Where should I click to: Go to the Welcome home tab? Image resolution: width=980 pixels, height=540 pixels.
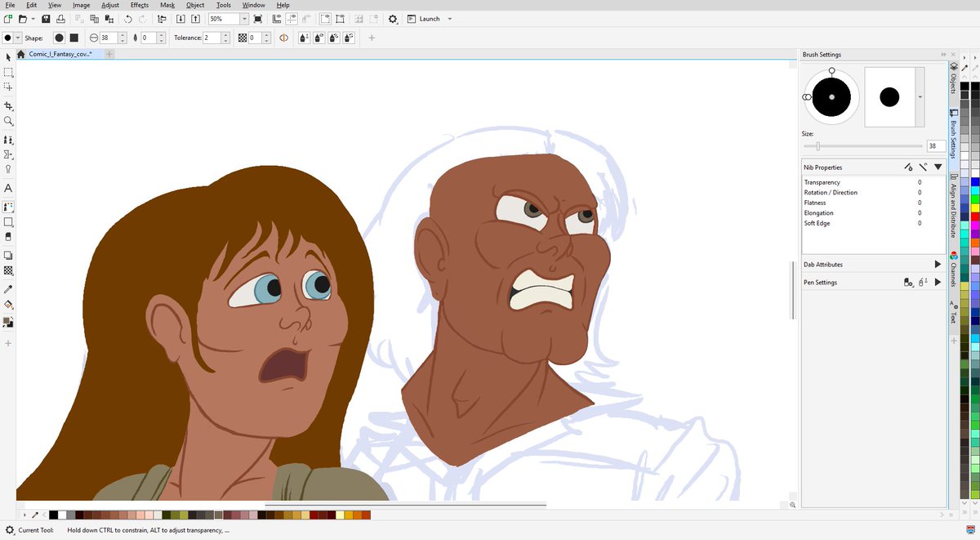[21, 54]
